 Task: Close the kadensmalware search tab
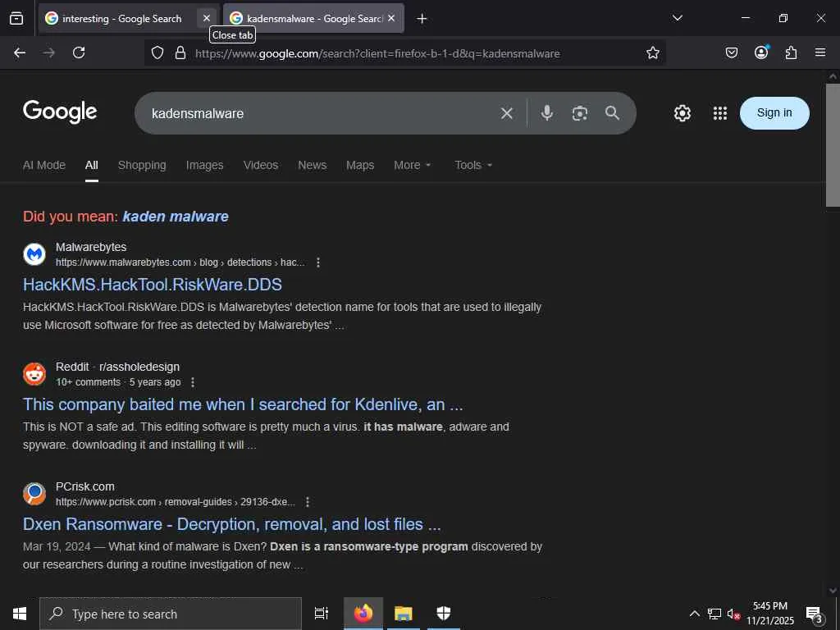(391, 18)
